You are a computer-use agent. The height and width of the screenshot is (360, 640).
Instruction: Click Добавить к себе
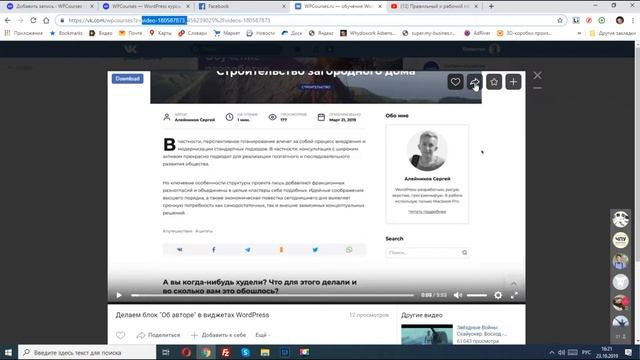point(218,335)
